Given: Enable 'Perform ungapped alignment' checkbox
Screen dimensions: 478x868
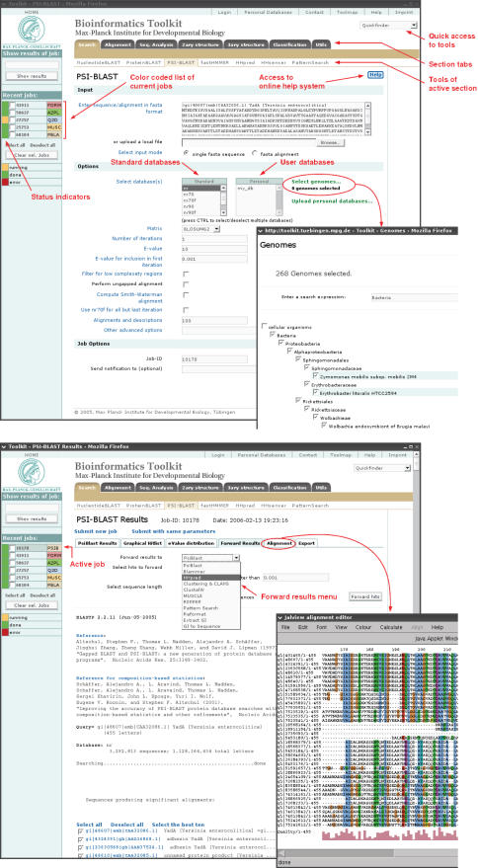Looking at the screenshot, I should tap(186, 284).
